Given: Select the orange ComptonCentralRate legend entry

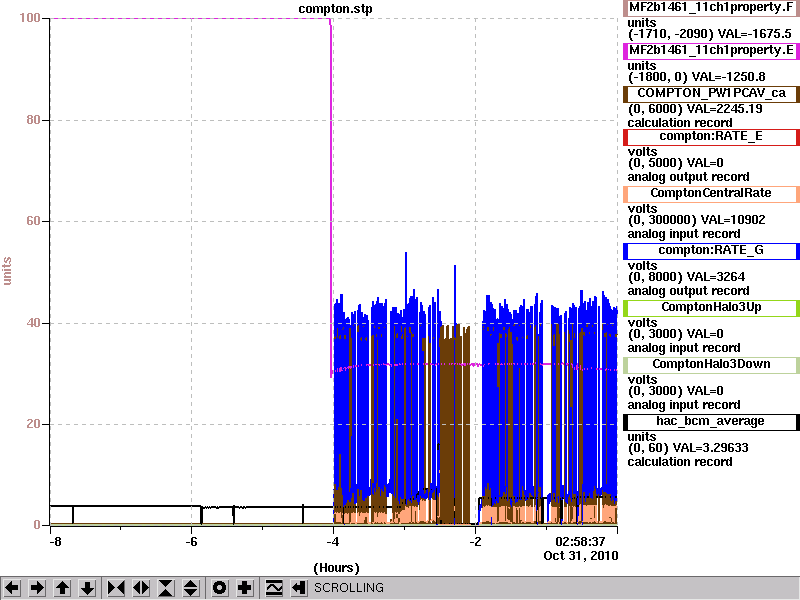Looking at the screenshot, I should point(711,194).
